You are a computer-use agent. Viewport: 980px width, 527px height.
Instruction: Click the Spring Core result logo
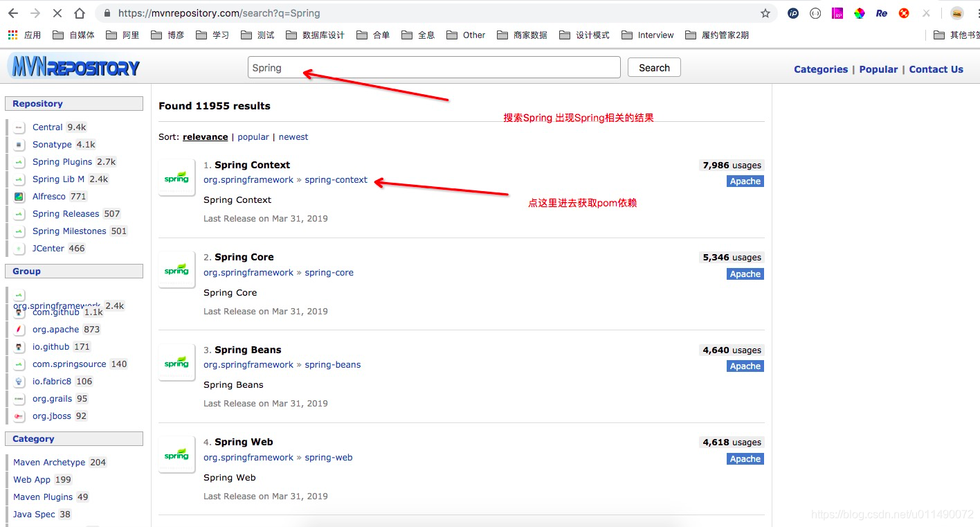176,270
